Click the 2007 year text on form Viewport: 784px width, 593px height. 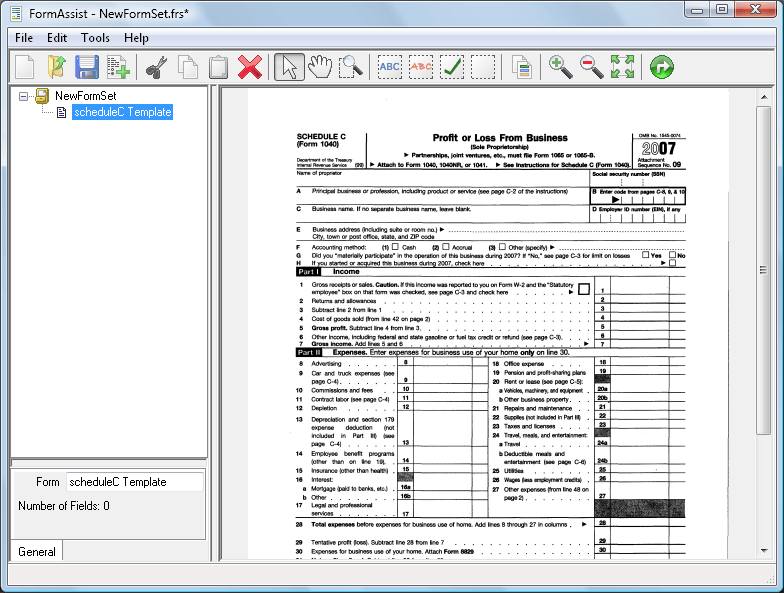coord(658,148)
